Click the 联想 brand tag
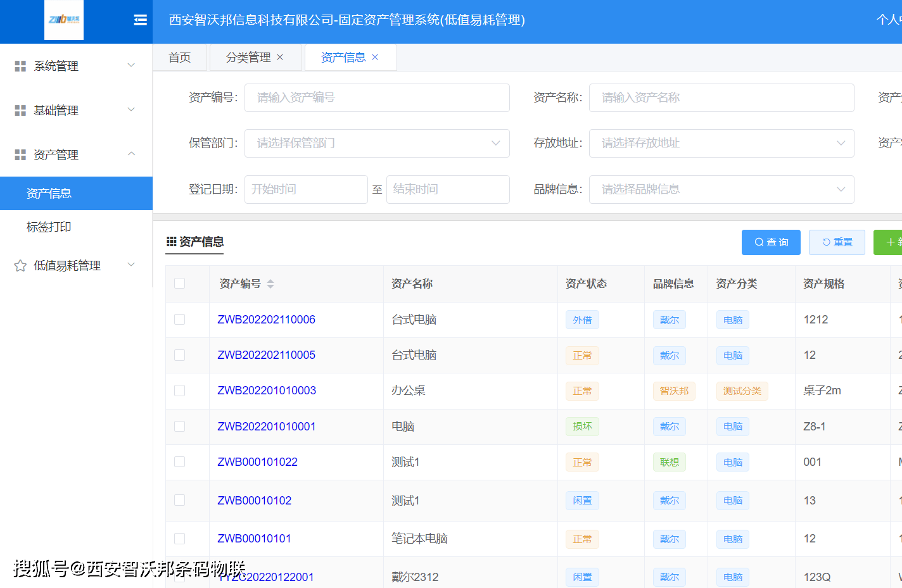Viewport: 902px width, 588px height. (x=670, y=462)
